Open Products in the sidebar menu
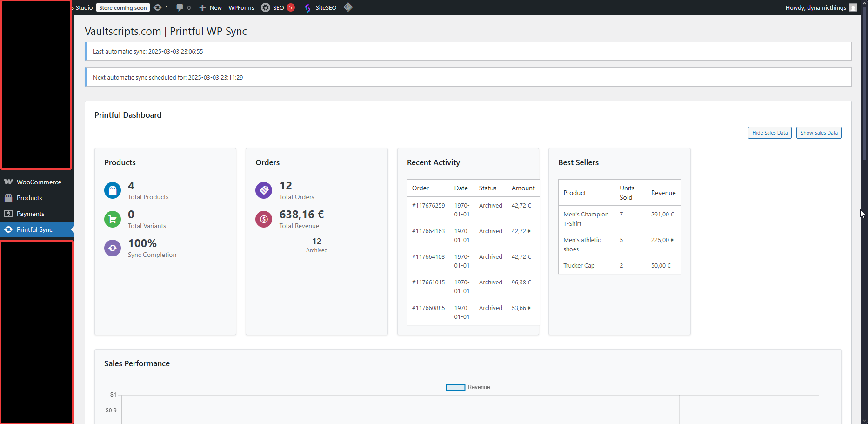This screenshot has height=424, width=868. click(29, 198)
